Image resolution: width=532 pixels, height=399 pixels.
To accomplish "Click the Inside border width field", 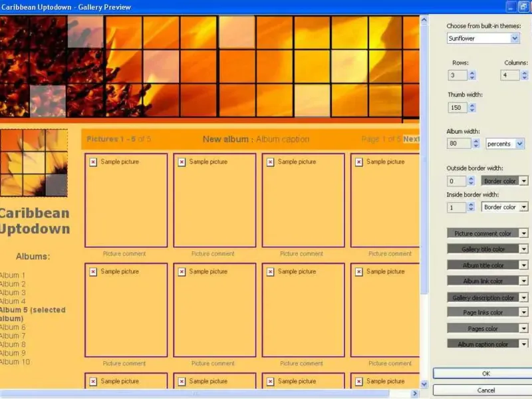I will tap(456, 207).
